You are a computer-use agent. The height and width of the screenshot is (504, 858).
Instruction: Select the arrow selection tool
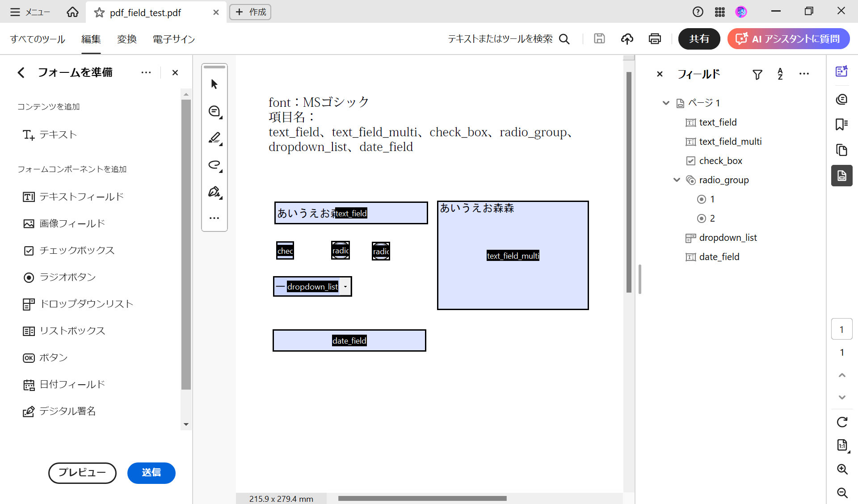pyautogui.click(x=214, y=84)
